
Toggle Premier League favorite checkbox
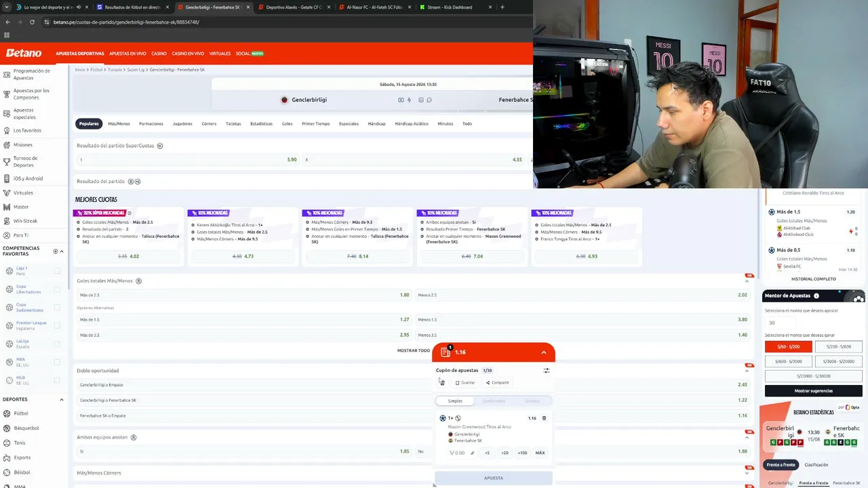click(x=57, y=325)
